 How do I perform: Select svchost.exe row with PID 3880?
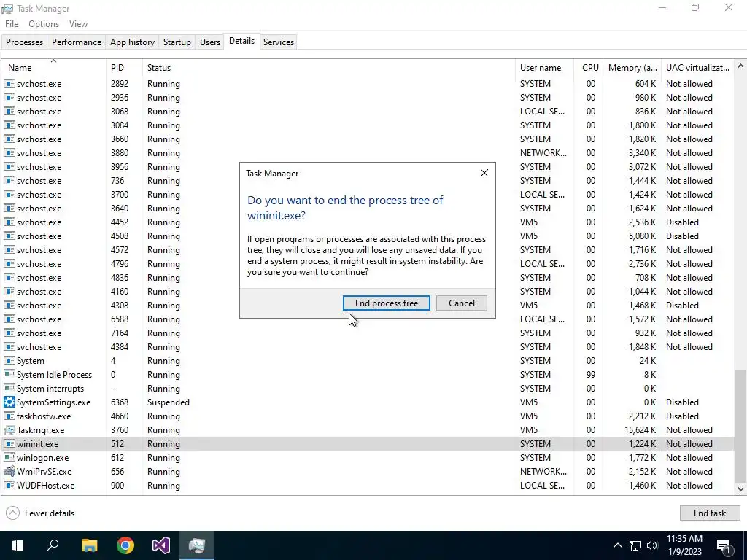[368, 153]
